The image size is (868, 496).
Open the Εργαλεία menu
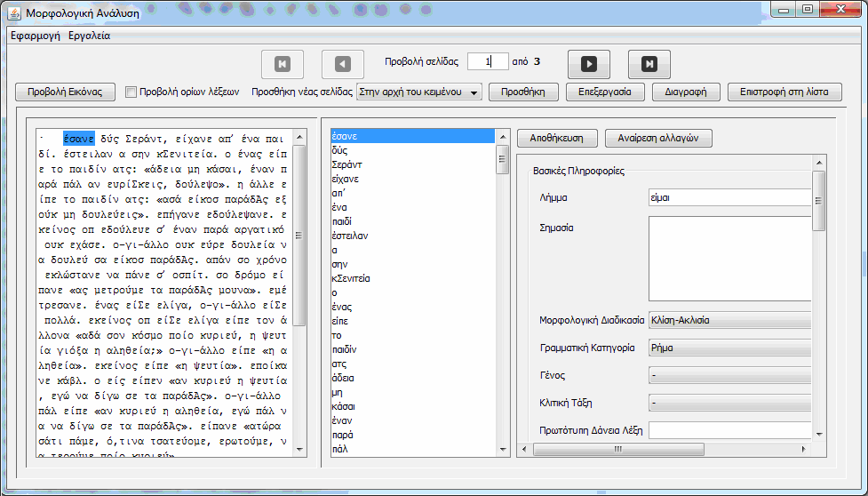(x=89, y=36)
